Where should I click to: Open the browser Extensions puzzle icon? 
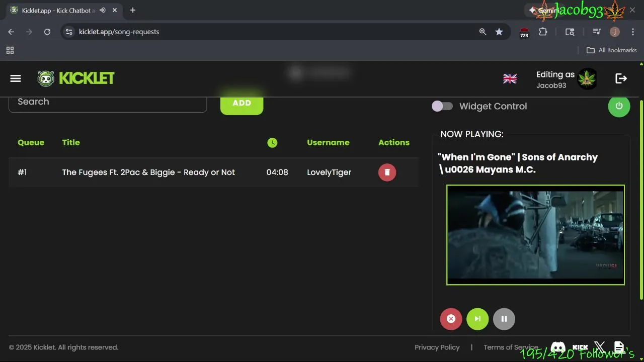(543, 32)
